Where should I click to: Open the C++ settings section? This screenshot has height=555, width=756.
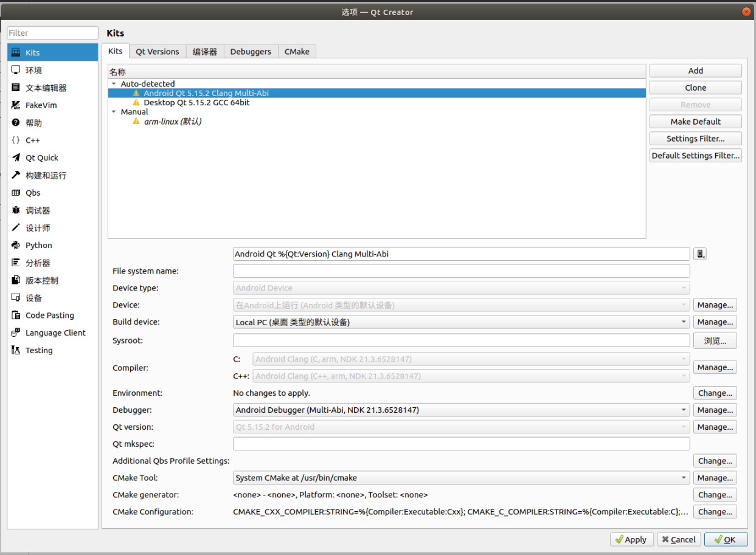pyautogui.click(x=35, y=140)
